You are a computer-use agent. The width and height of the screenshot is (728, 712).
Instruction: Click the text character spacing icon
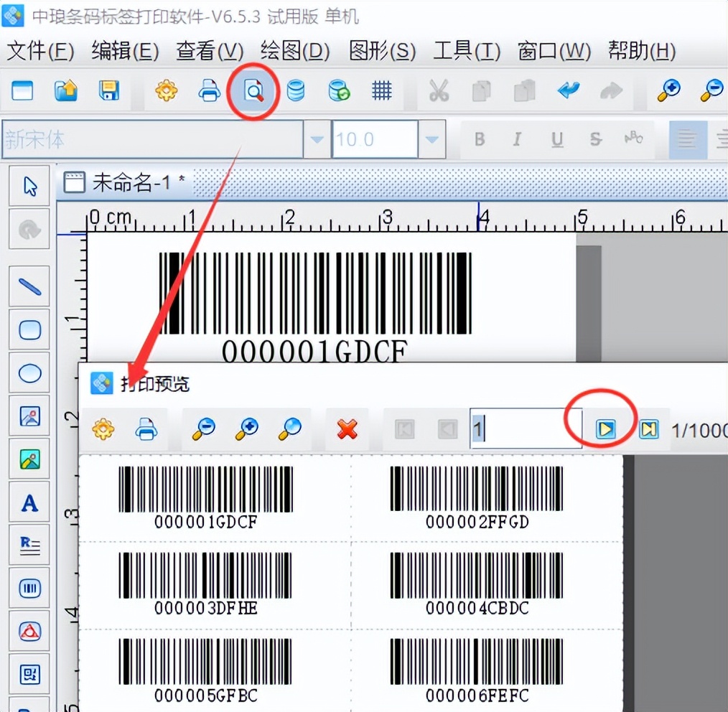[634, 138]
